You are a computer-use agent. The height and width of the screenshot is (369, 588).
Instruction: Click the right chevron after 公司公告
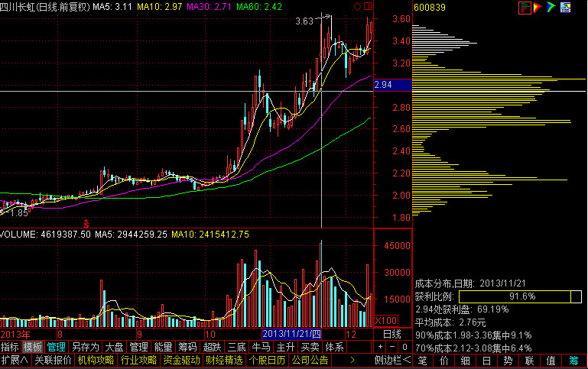coord(352,360)
